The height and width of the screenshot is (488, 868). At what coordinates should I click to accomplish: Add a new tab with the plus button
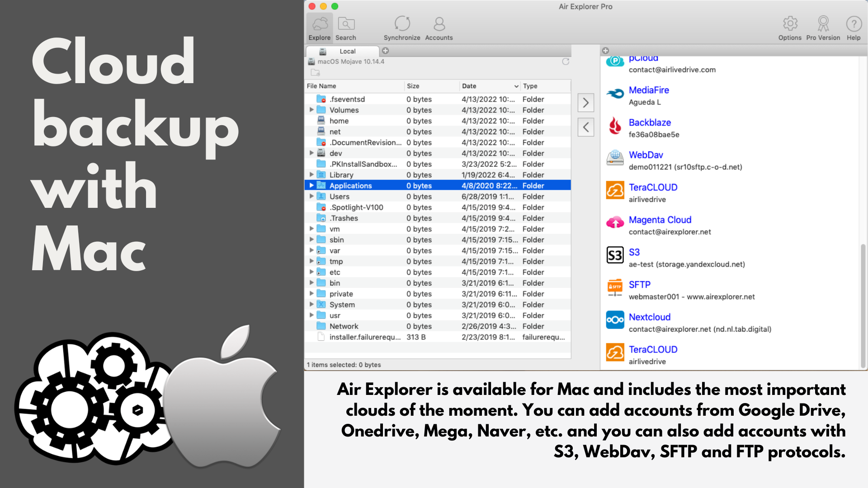coord(385,51)
